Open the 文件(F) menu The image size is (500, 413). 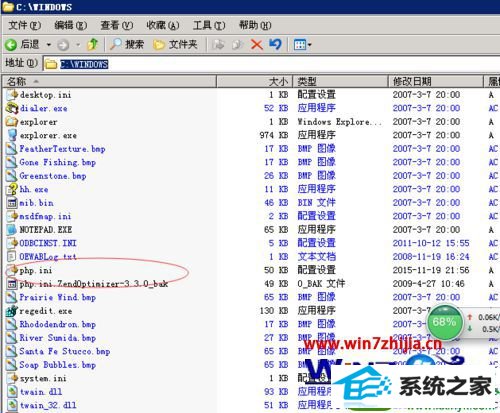[24, 25]
